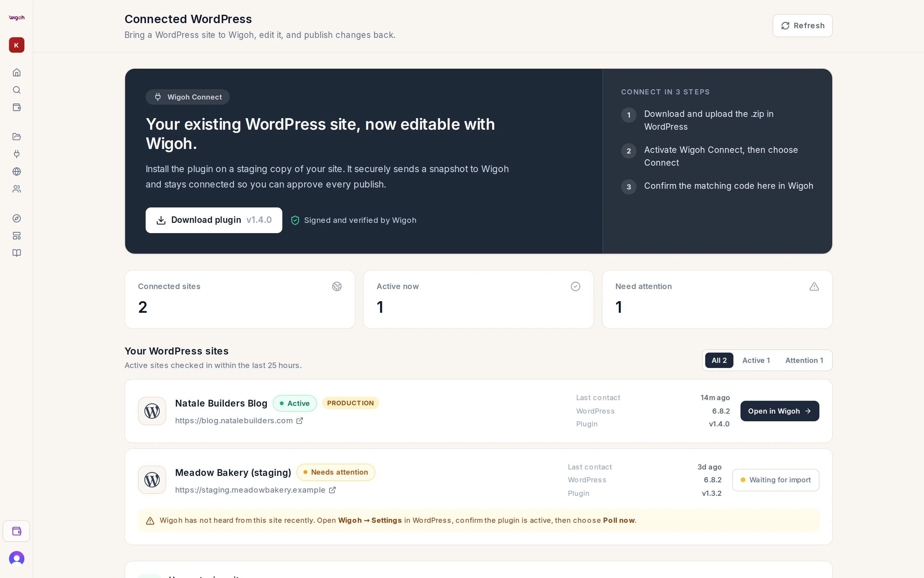Image resolution: width=924 pixels, height=578 pixels.
Task: Click the Needs attention badge
Action: click(x=336, y=472)
